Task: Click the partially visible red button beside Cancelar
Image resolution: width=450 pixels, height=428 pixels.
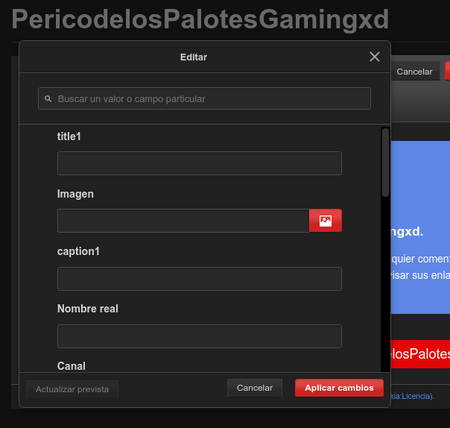Action: tap(448, 71)
